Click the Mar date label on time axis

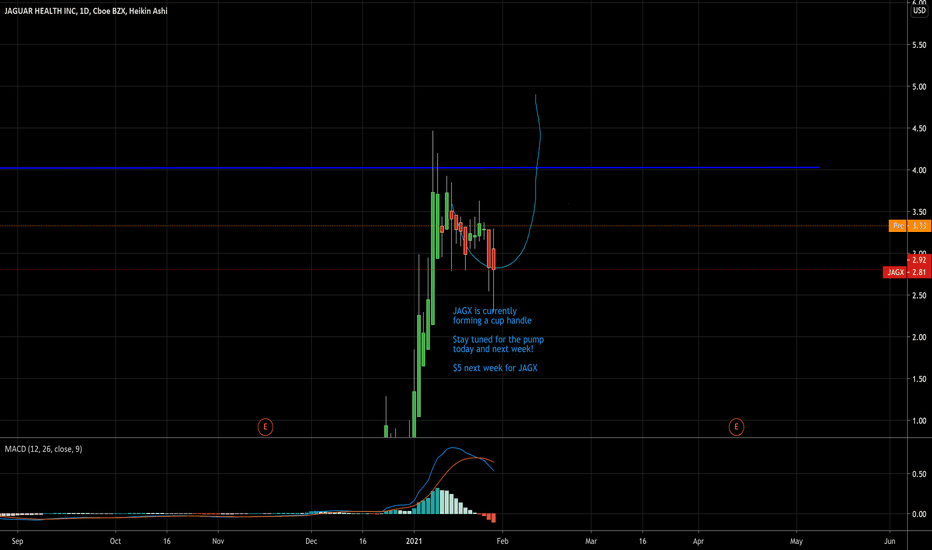[x=591, y=541]
